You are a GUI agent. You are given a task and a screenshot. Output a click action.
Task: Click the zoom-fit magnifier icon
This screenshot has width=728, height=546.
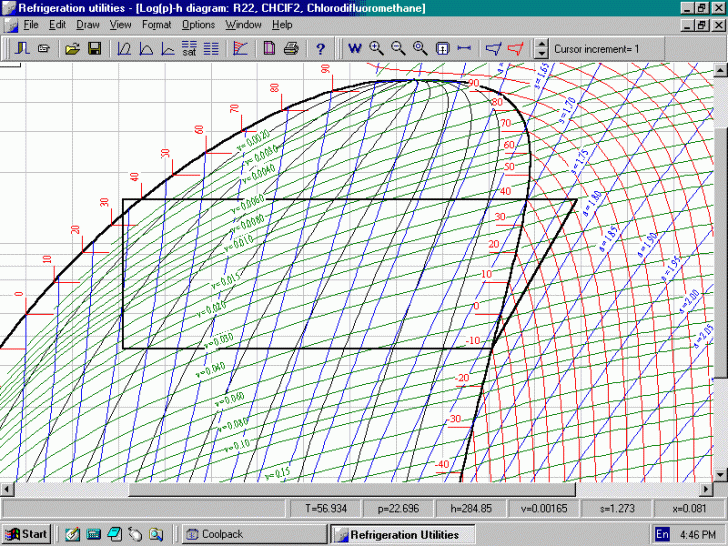coord(420,48)
